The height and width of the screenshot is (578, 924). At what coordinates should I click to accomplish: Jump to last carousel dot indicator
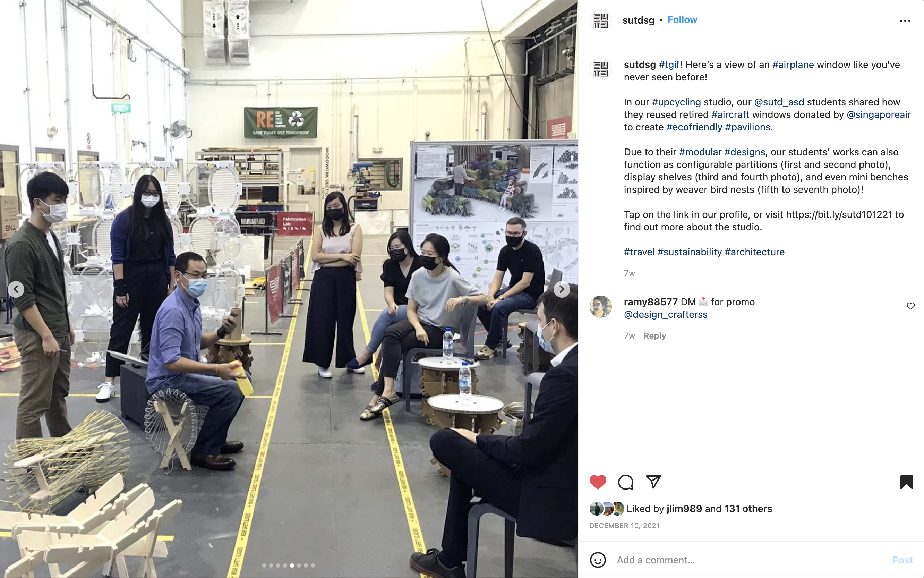click(313, 566)
